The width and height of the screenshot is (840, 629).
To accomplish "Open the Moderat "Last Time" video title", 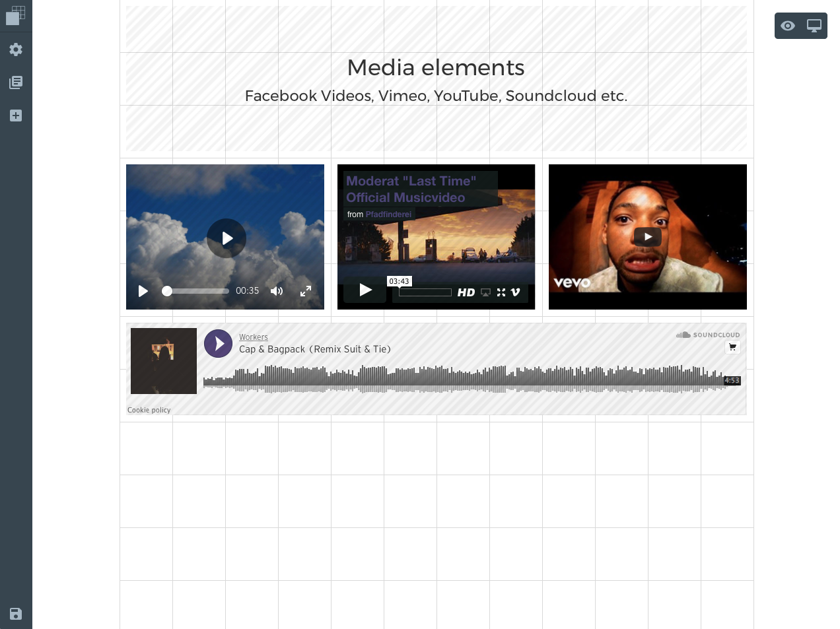I will 411,189.
